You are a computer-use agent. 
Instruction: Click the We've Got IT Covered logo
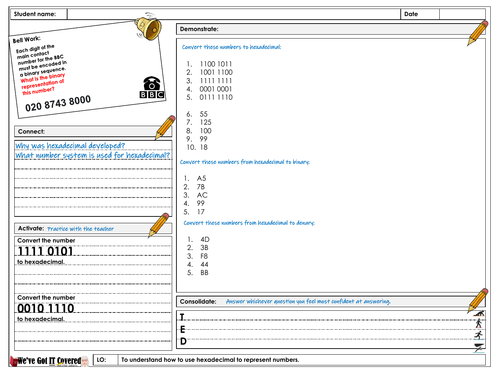pos(49,361)
